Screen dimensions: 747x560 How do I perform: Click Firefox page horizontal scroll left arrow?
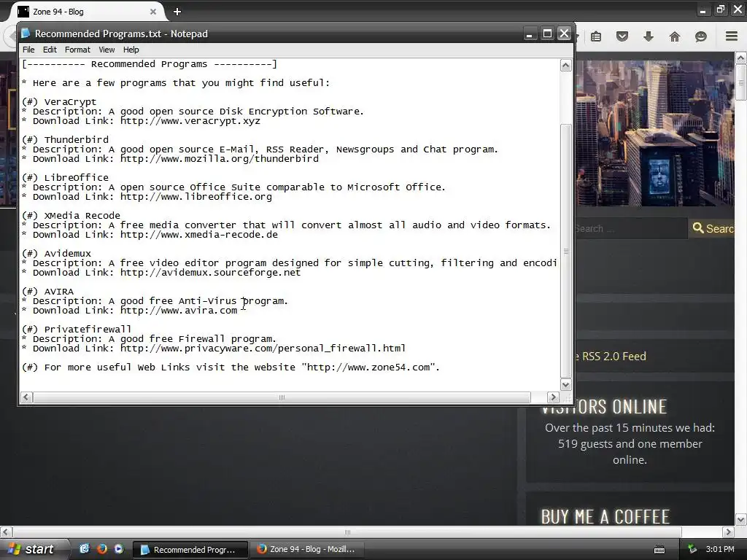pyautogui.click(x=6, y=532)
